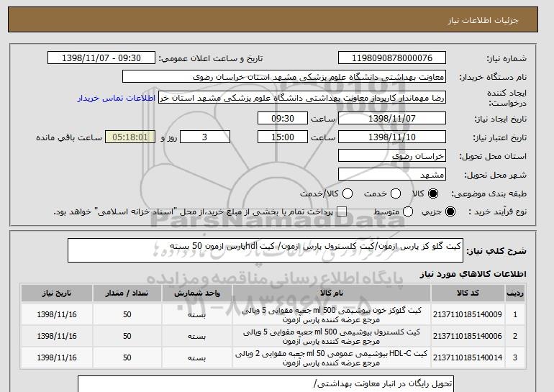Click the quantity 50 in row 3
Screen dimensions: 554x392
click(127, 357)
